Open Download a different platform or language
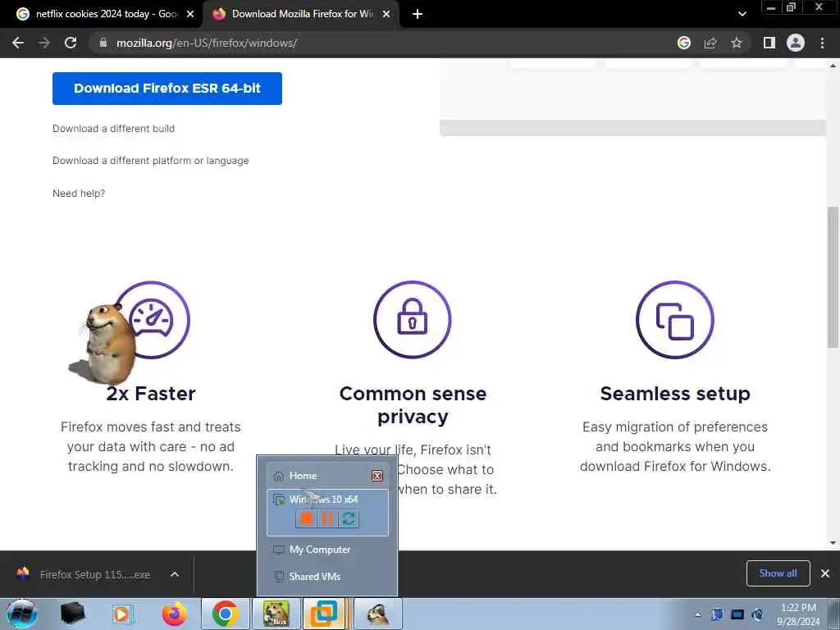 tap(151, 161)
